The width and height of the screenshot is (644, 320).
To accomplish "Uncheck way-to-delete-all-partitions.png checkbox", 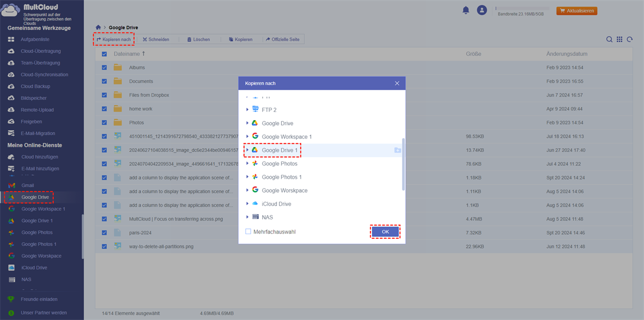I will tap(104, 246).
